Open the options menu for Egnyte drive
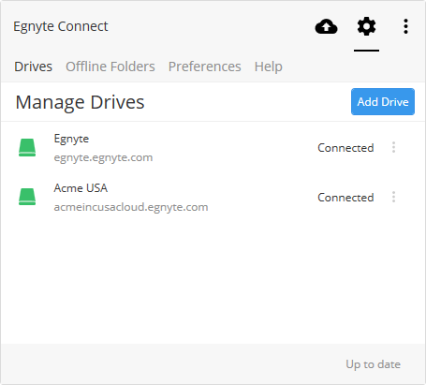 coord(394,147)
